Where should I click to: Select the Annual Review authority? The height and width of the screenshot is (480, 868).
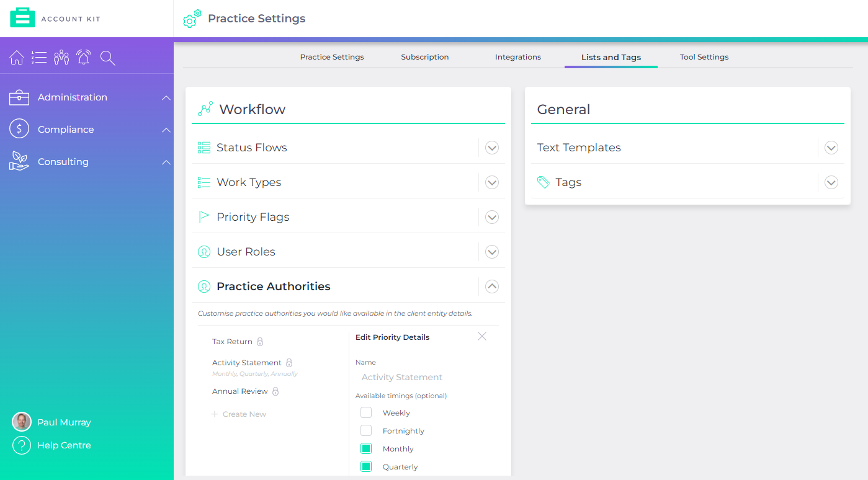(x=240, y=391)
